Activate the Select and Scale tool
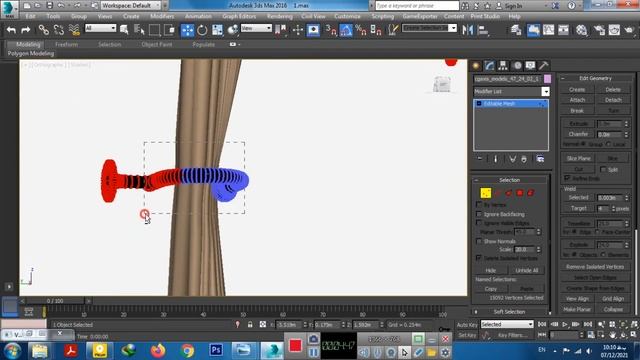Viewport: 640px width, 360px height. pyautogui.click(x=217, y=30)
